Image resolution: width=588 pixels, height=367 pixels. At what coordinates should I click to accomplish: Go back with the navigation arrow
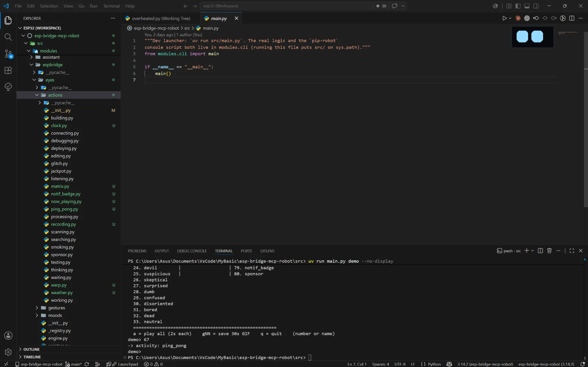click(186, 6)
